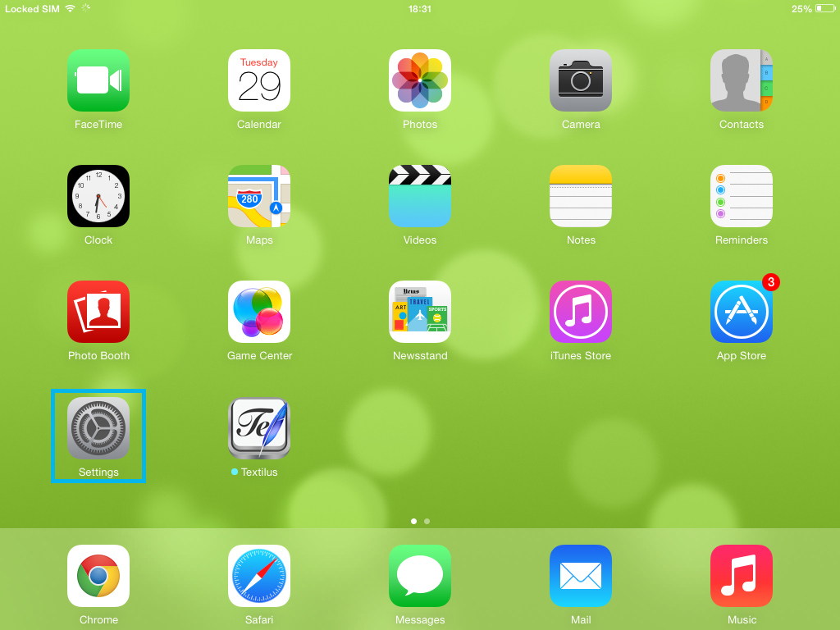Tap the battery indicator icon

pos(825,8)
